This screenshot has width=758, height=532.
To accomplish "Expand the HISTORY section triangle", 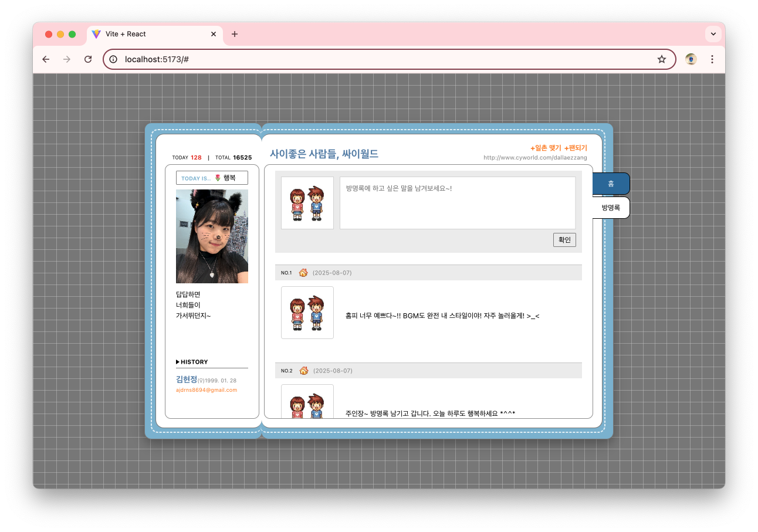I will pyautogui.click(x=178, y=362).
